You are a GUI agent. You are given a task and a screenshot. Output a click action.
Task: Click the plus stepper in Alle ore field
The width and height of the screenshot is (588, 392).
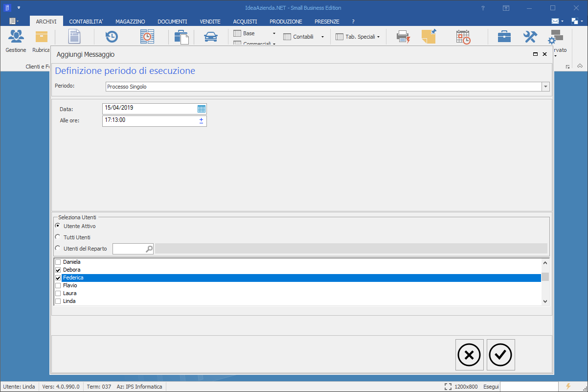point(201,120)
